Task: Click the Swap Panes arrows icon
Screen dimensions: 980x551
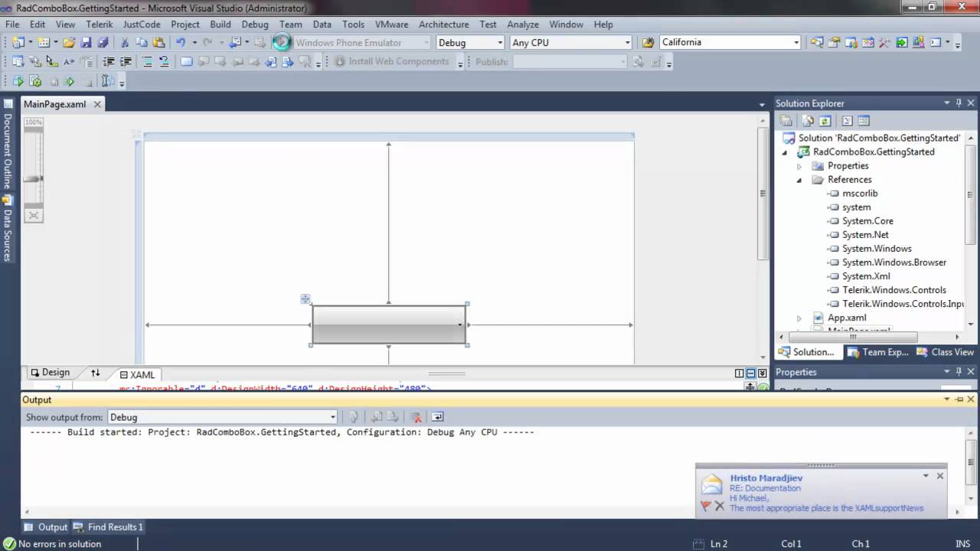Action: tap(96, 373)
